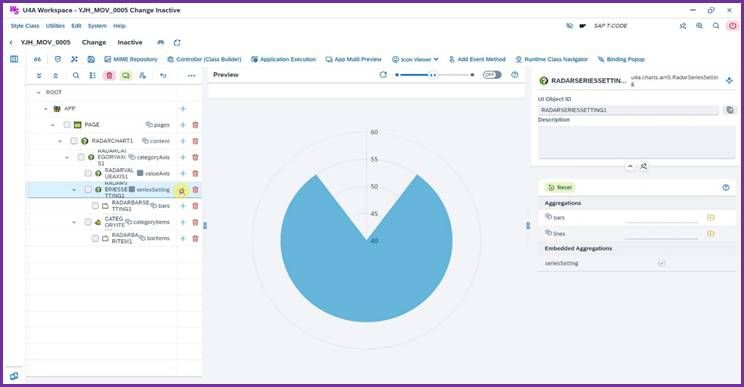744x387 pixels.
Task: Click the activate tools icon
Action: tap(74, 59)
